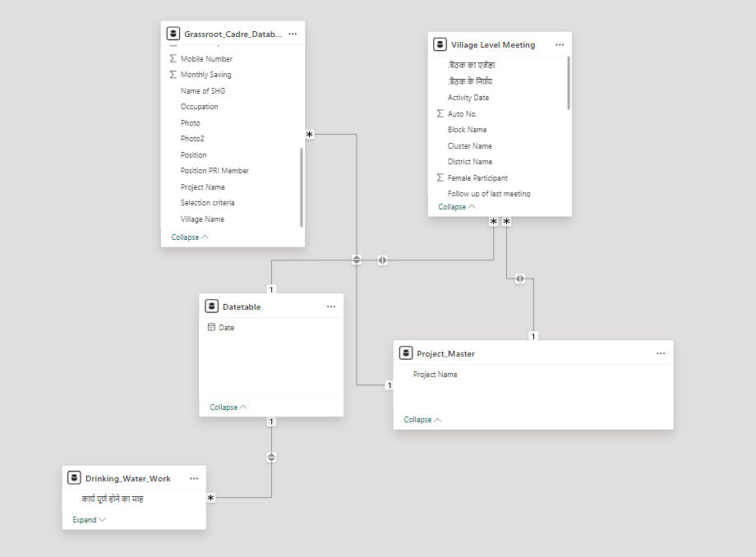Select filter arrow on Datetable–Drinking_Water_Work relationship
The height and width of the screenshot is (557, 756).
click(x=271, y=458)
